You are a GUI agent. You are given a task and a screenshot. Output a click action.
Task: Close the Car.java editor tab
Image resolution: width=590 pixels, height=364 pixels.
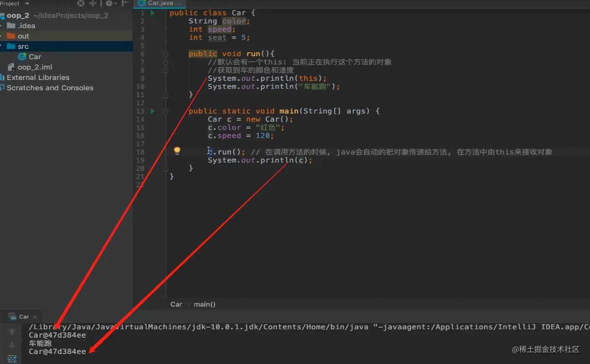pos(179,3)
